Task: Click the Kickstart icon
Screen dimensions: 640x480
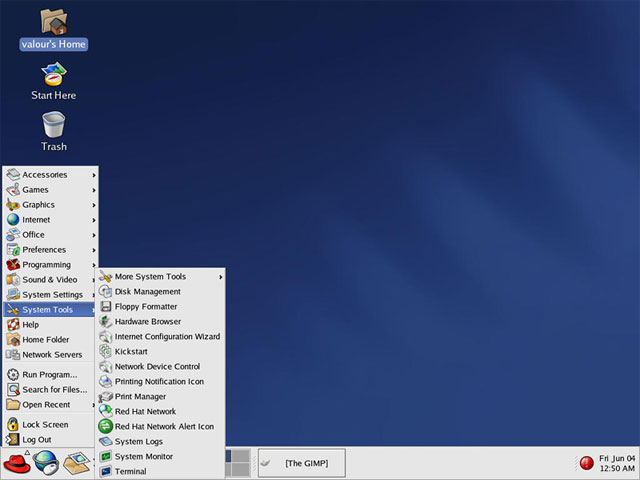Action: (x=105, y=351)
